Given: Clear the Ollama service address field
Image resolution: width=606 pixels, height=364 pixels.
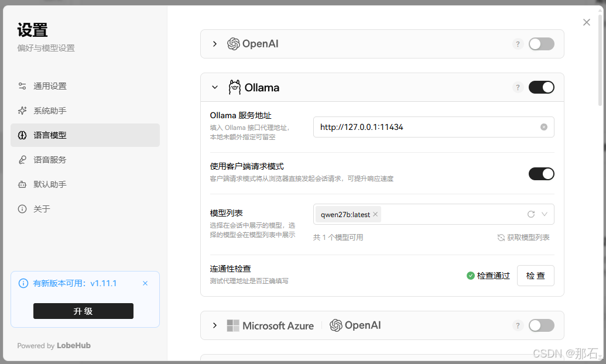Looking at the screenshot, I should point(544,127).
